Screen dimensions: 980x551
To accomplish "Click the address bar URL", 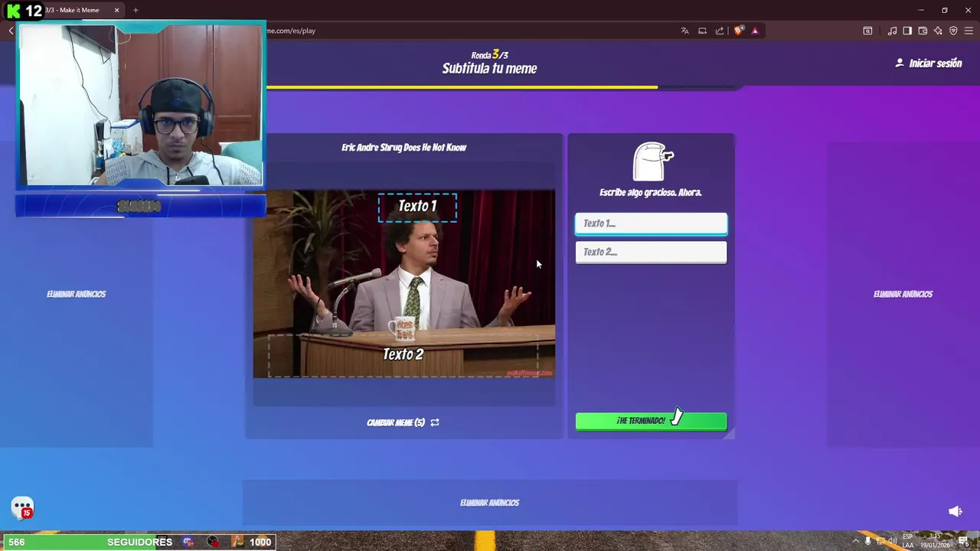I will (291, 31).
